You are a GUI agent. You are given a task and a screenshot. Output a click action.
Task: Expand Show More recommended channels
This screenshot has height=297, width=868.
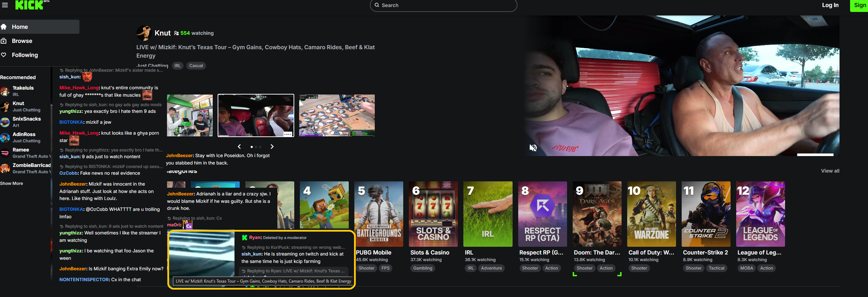[x=12, y=183]
